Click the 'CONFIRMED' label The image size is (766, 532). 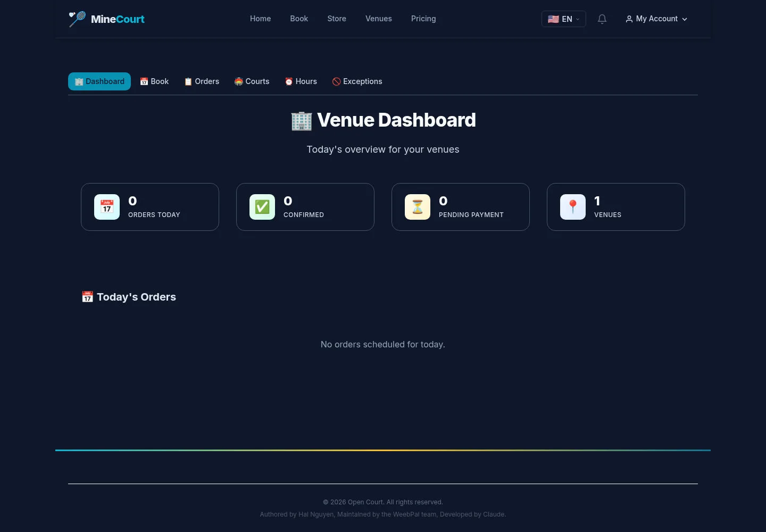click(304, 215)
